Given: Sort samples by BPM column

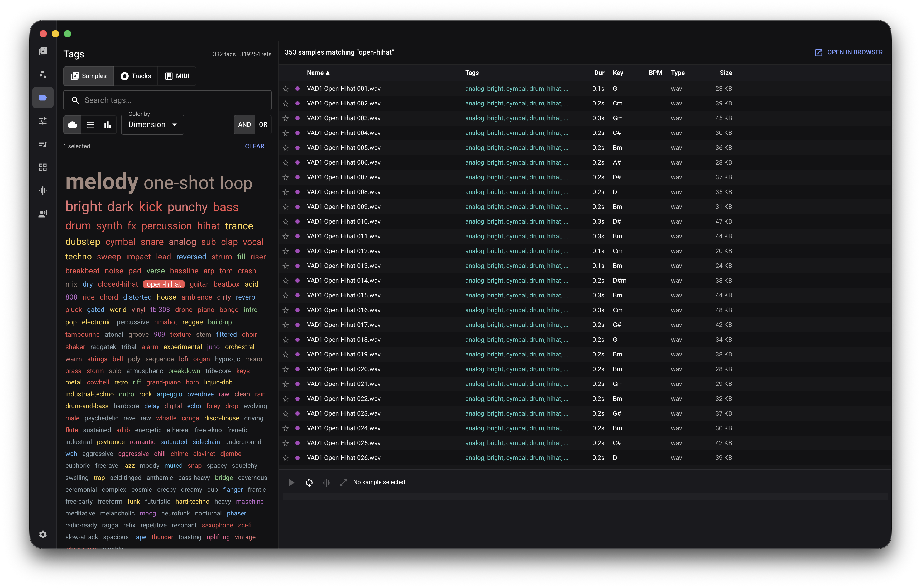Looking at the screenshot, I should pyautogui.click(x=655, y=73).
